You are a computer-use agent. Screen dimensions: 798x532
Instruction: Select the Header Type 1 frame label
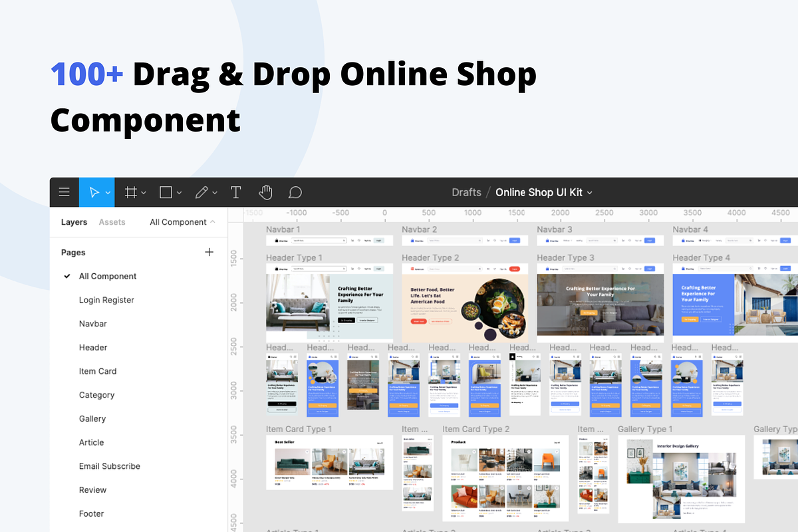[295, 257]
